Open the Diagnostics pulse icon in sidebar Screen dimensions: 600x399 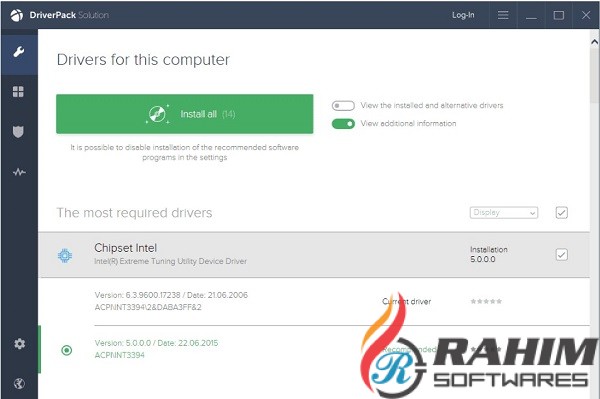pyautogui.click(x=19, y=172)
